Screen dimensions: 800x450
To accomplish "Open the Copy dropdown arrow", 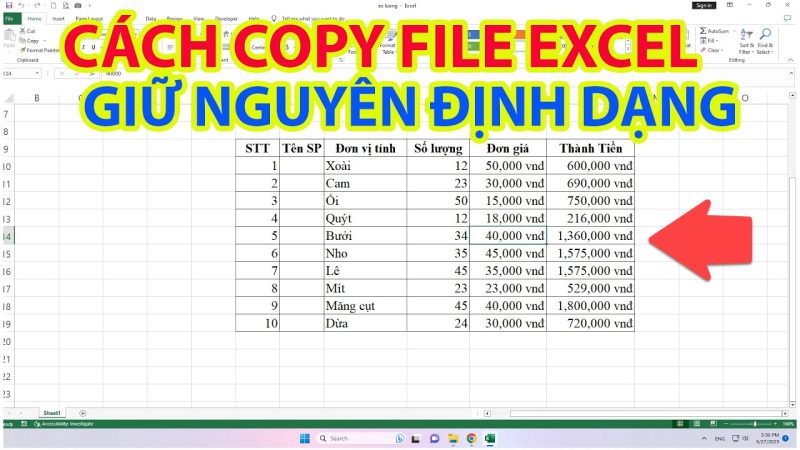I will pos(44,40).
